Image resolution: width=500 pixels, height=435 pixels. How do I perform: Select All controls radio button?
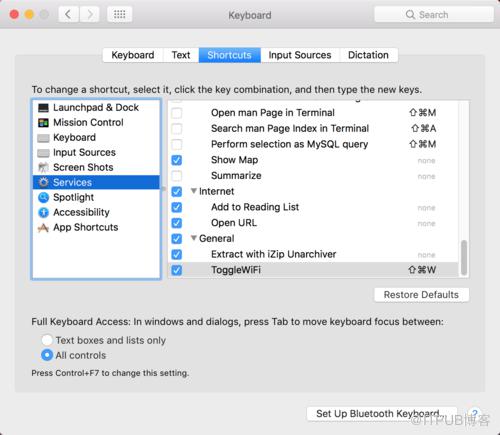pyautogui.click(x=47, y=355)
